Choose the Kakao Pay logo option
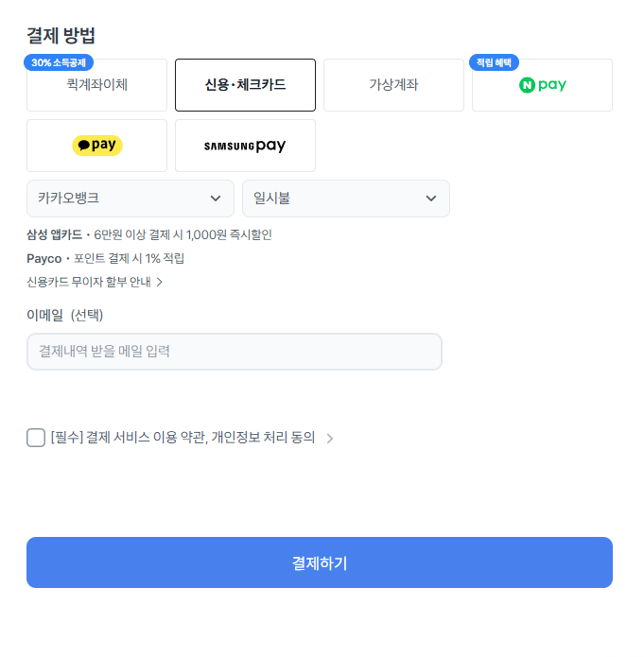This screenshot has height=657, width=644. (x=97, y=146)
